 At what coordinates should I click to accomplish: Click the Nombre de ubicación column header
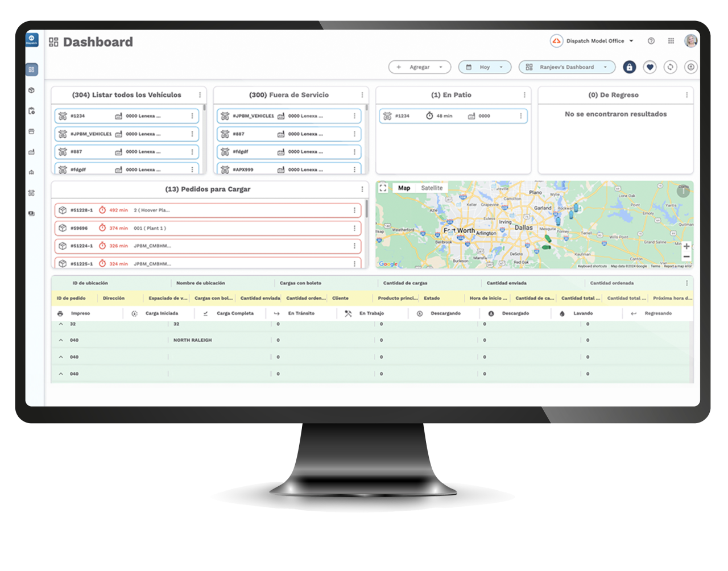[200, 283]
